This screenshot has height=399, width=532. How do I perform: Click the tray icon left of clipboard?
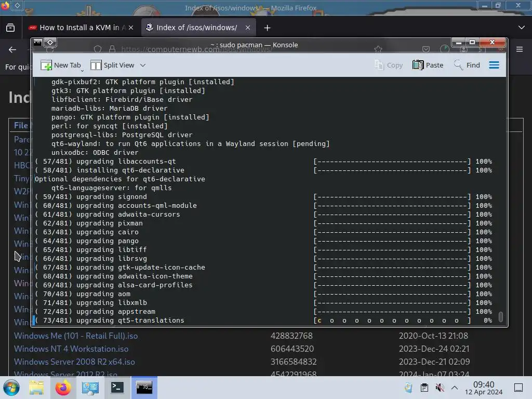(408, 388)
